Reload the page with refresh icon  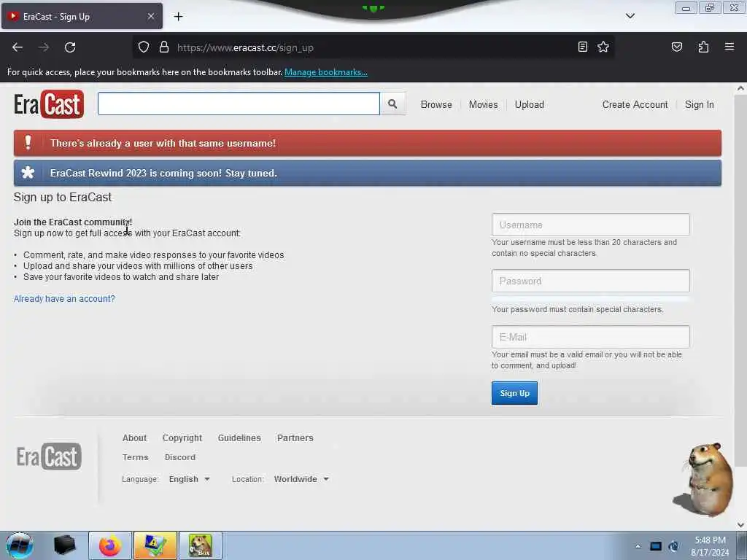(x=70, y=47)
